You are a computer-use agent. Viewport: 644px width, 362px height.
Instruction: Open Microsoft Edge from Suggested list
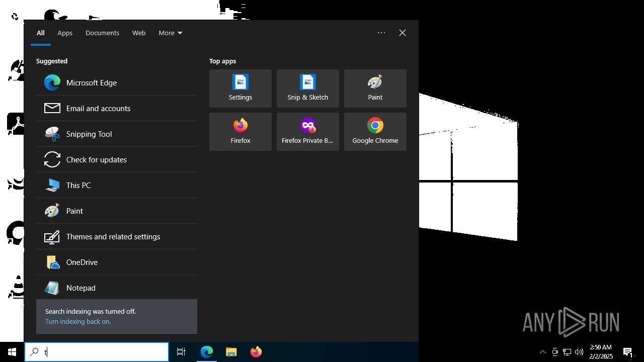[x=117, y=82]
